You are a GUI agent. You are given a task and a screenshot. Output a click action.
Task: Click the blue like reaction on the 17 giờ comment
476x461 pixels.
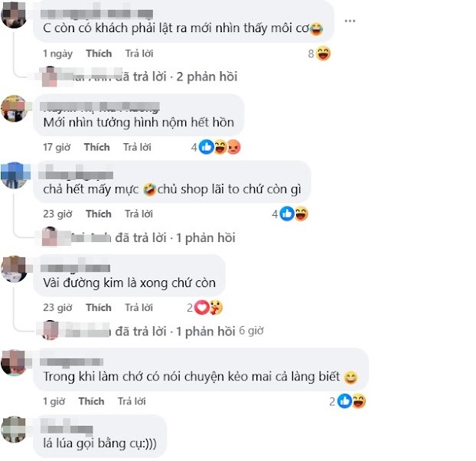(207, 147)
